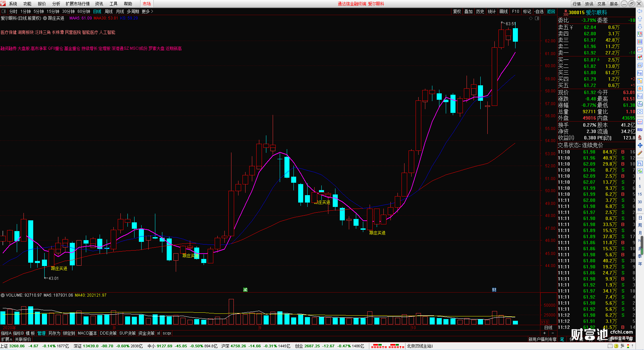Click the 服务 button at top right

[x=614, y=4]
